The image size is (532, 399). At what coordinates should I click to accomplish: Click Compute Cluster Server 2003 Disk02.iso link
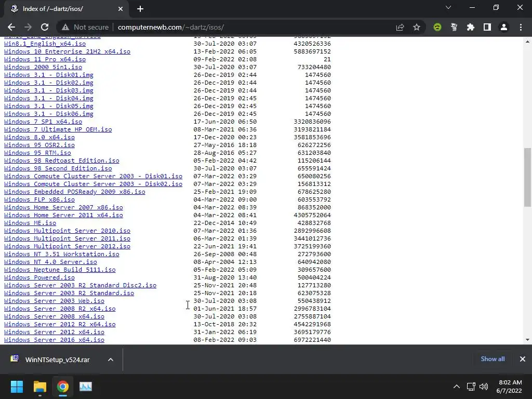point(94,184)
